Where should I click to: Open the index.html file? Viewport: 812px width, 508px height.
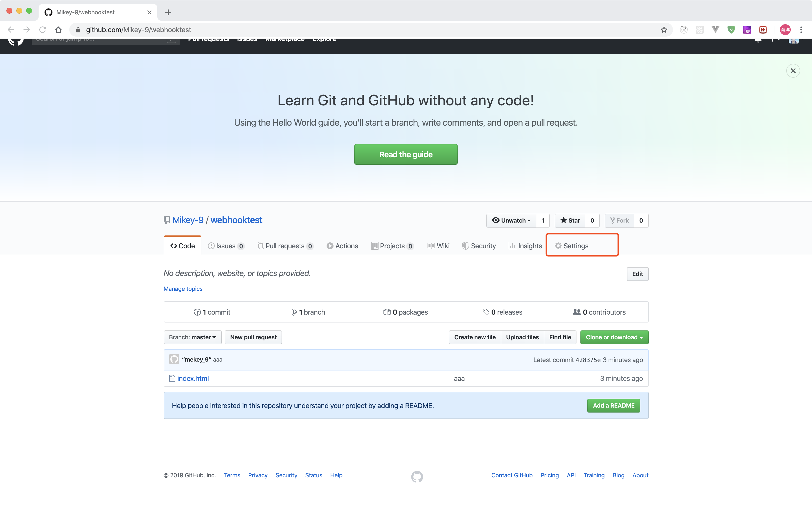click(x=193, y=378)
